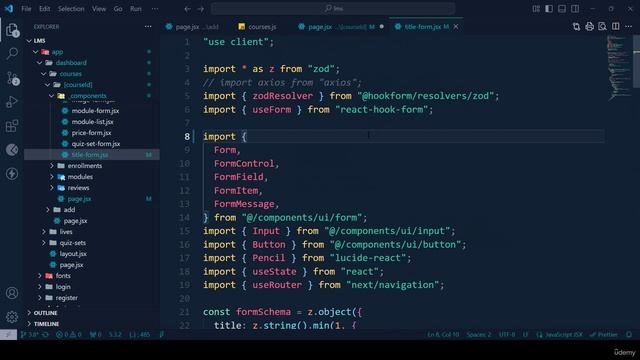The width and height of the screenshot is (640, 360).
Task: Open the Go menu
Action: coord(118,9)
